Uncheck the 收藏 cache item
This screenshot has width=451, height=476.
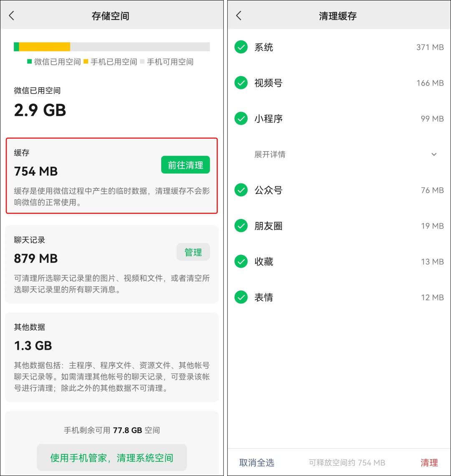click(x=241, y=262)
